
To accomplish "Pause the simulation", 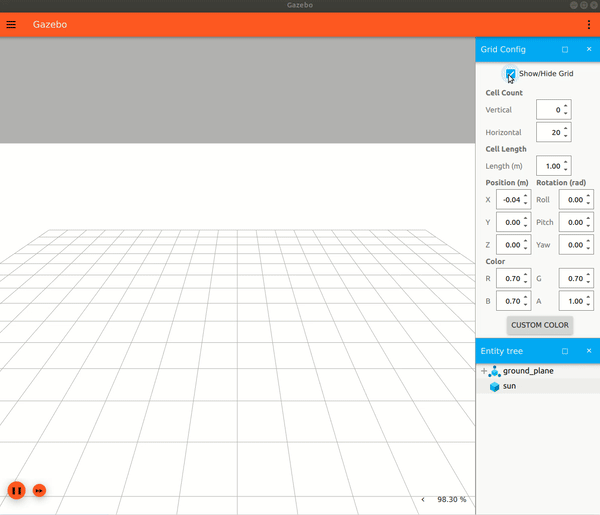I will tap(16, 491).
